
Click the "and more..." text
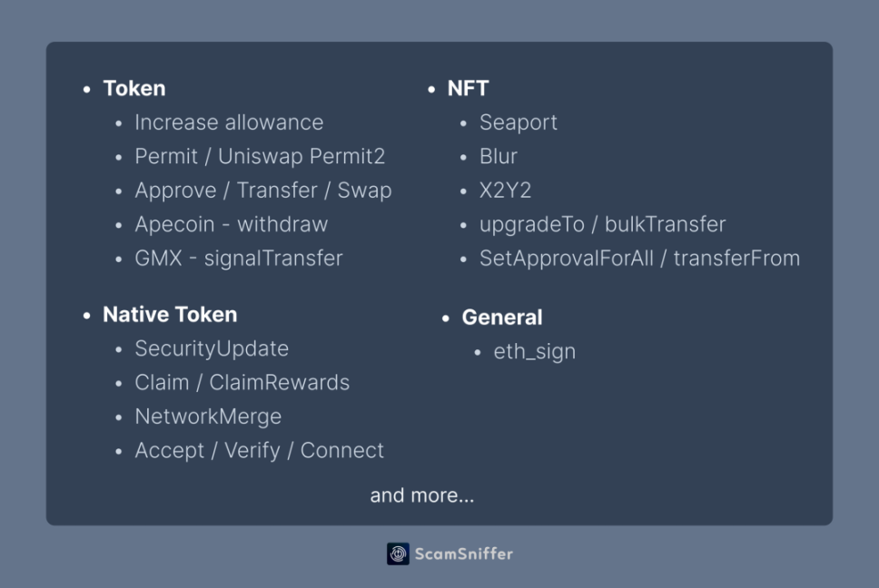(x=422, y=495)
